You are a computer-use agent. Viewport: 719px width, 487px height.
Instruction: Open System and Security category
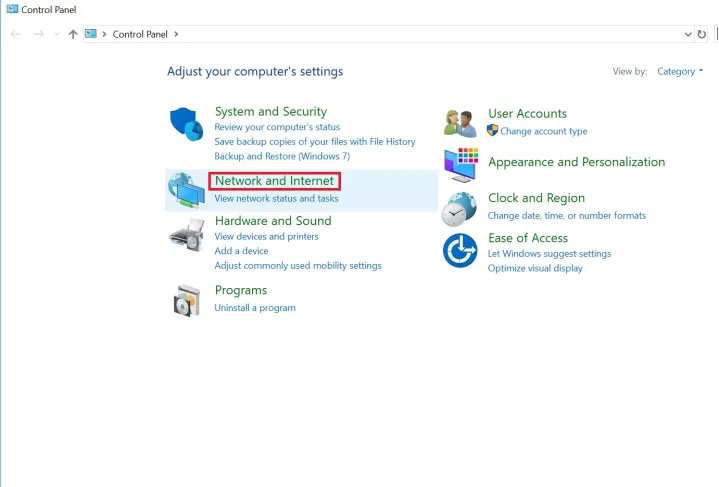(x=271, y=111)
